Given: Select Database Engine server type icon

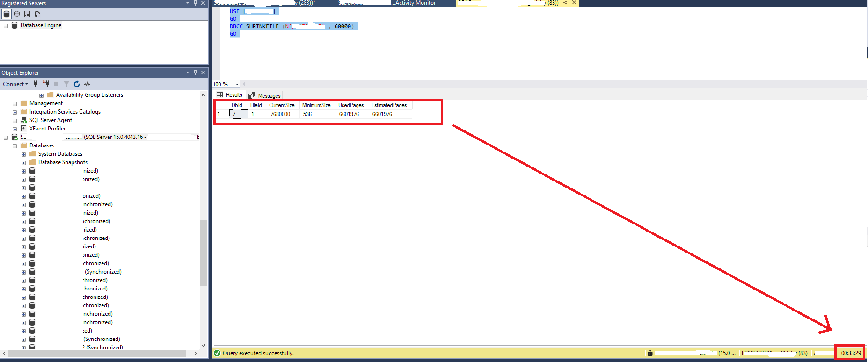Looking at the screenshot, I should (7, 14).
